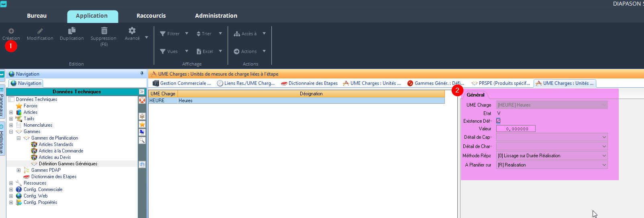Click the red close icon in navigation sidebar
The width and height of the screenshot is (644, 218).
point(142,100)
